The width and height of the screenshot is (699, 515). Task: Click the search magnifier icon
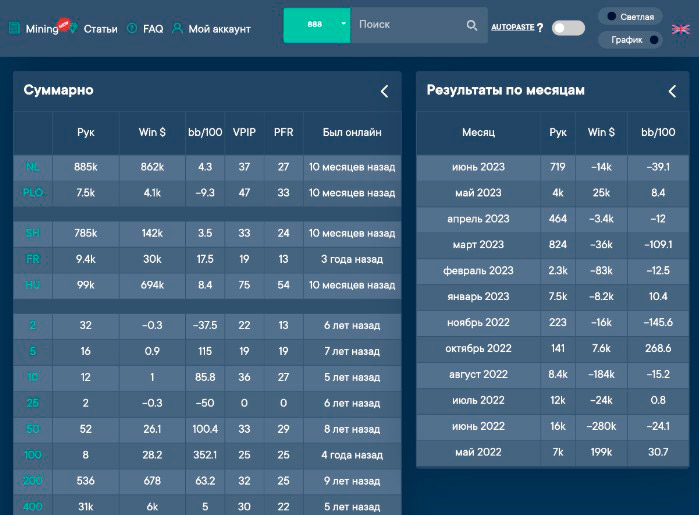pos(472,25)
